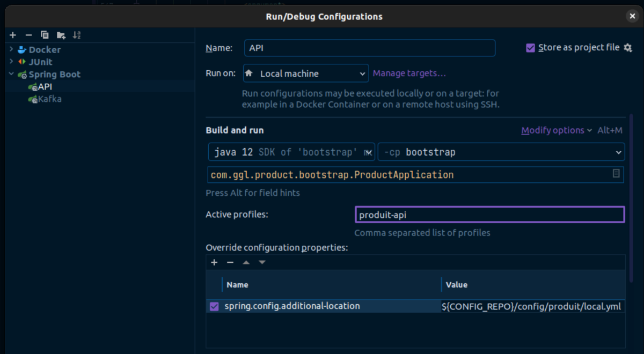Expand the main class field editor icon

[x=616, y=174]
